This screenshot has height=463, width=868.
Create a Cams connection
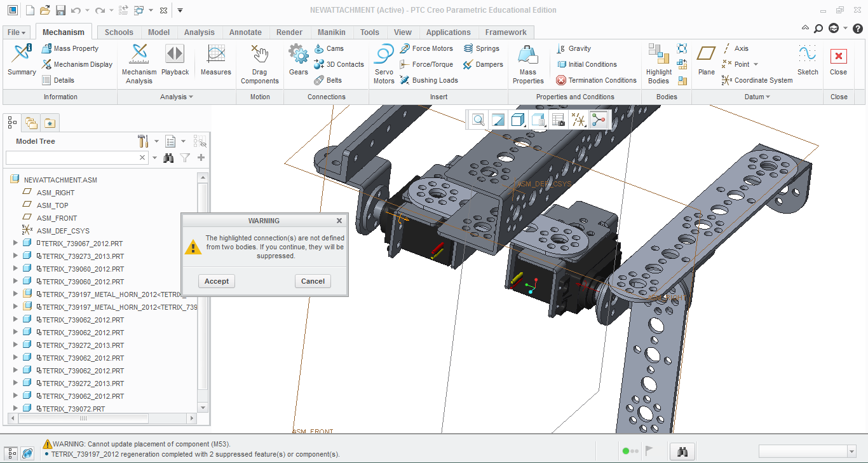[x=329, y=48]
